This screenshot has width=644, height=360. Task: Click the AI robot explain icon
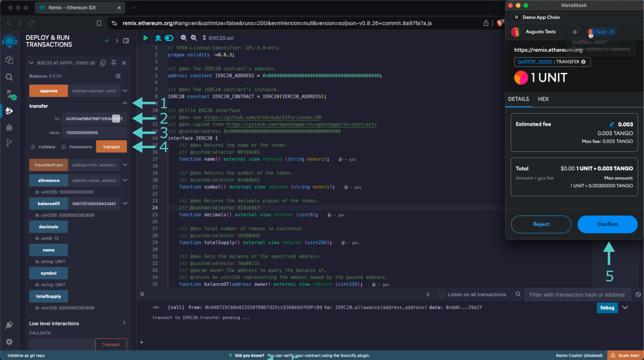click(158, 38)
